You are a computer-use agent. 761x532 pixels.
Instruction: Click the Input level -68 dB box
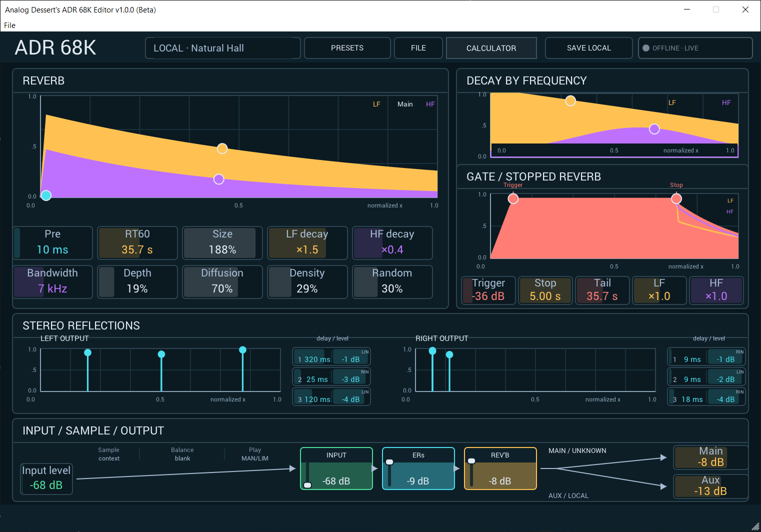coord(46,478)
